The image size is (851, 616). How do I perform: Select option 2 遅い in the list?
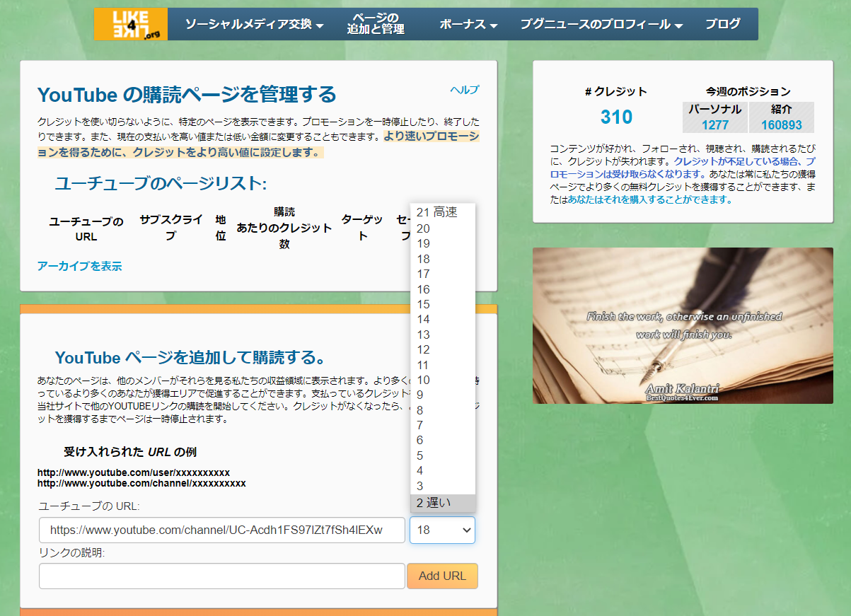tap(443, 503)
